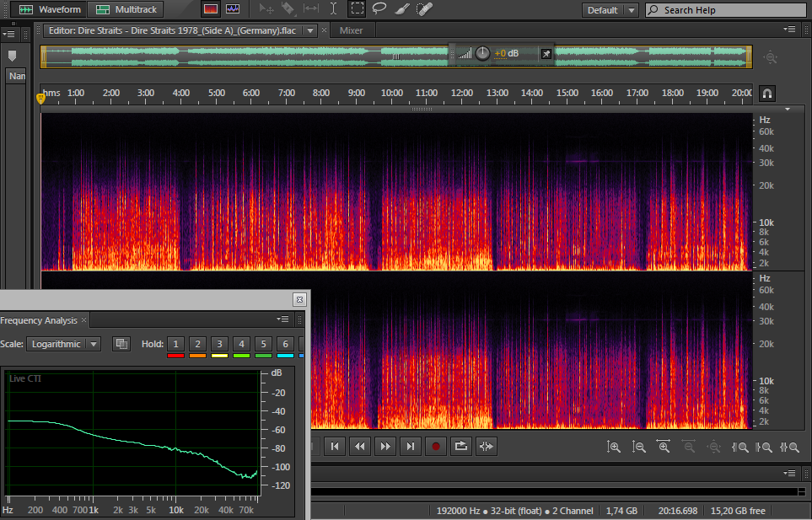Open the Scale Logarithmic dropdown
This screenshot has height=520, width=812.
tap(64, 344)
